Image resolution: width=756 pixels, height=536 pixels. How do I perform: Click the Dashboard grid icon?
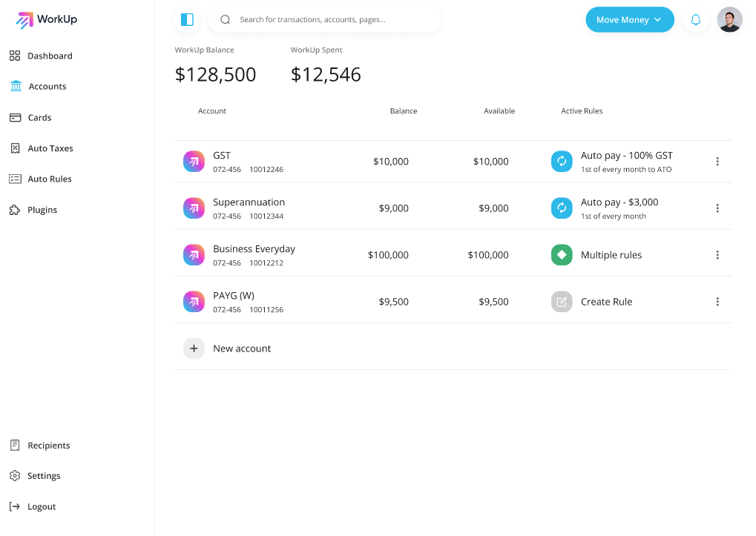(15, 56)
